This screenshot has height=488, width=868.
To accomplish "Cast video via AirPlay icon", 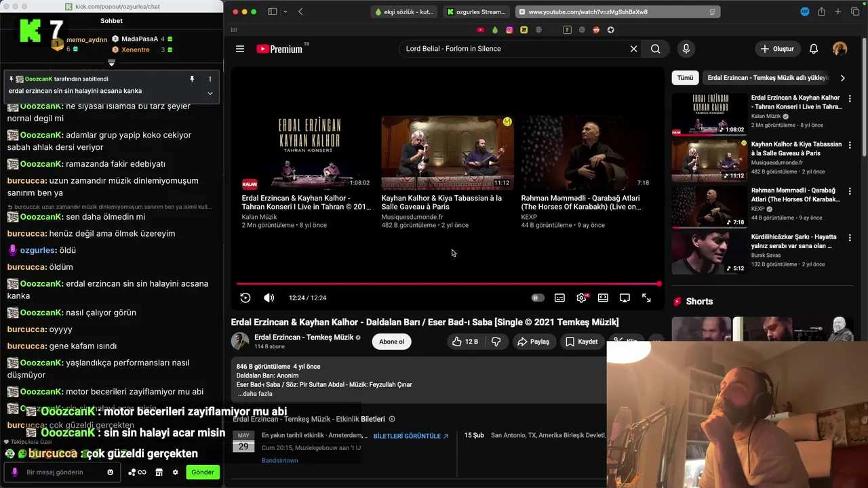I will (x=625, y=298).
